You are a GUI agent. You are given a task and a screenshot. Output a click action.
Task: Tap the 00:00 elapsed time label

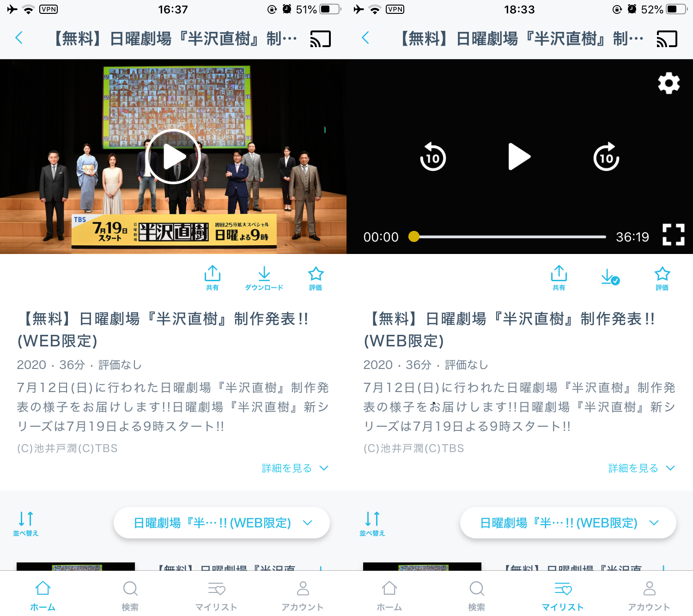[381, 237]
